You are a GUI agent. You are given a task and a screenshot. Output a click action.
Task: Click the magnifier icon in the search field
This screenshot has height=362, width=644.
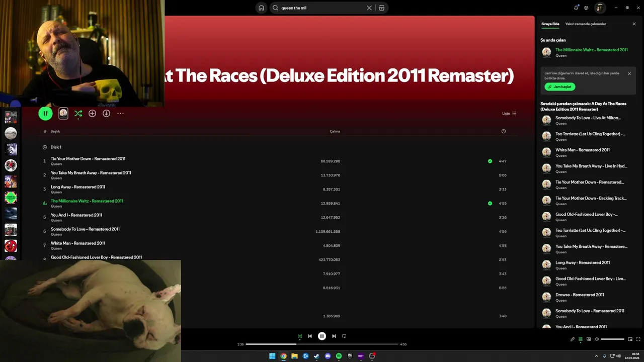(275, 8)
